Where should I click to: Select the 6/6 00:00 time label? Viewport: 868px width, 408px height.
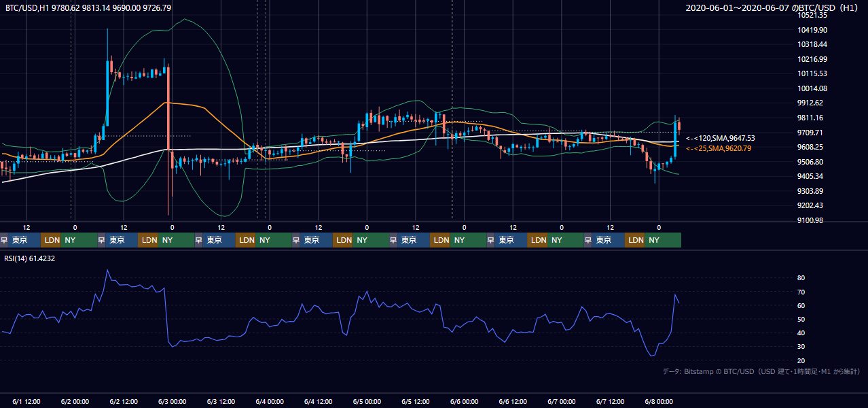click(464, 402)
